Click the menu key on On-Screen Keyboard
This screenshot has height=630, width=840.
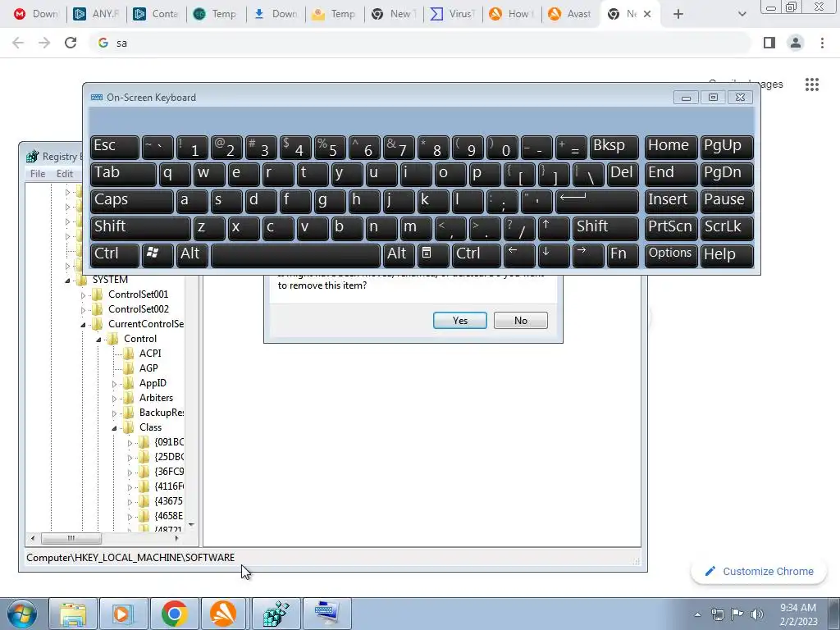433,255
